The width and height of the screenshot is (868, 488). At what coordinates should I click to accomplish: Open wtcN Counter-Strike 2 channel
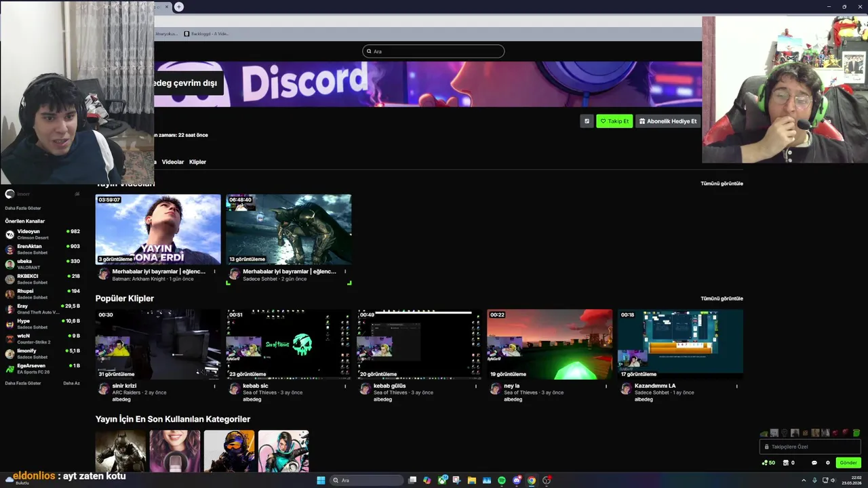pyautogui.click(x=42, y=339)
